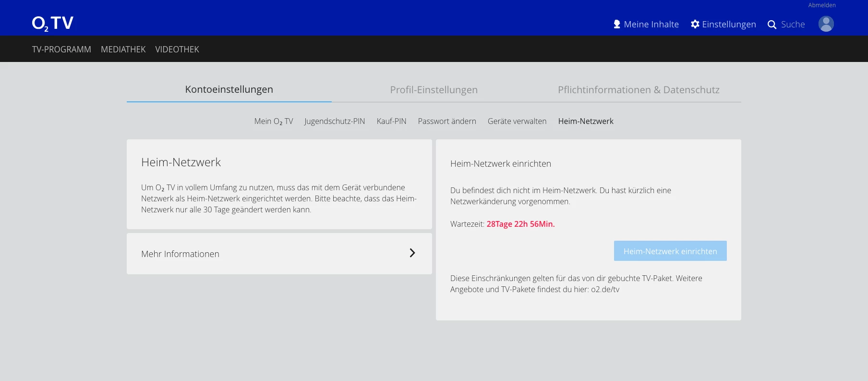This screenshot has height=381, width=868.
Task: Click the Abmelden link
Action: [821, 5]
